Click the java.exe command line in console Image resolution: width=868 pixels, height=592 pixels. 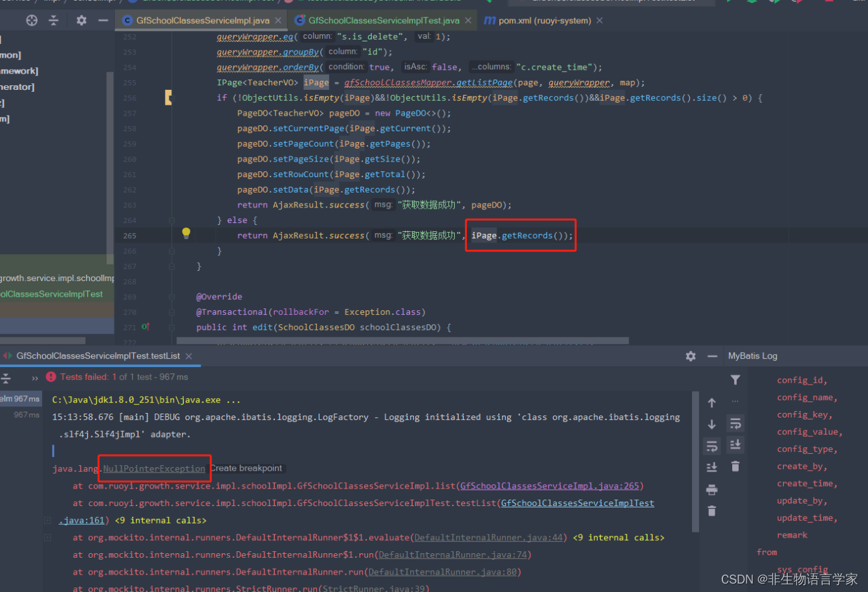(146, 400)
